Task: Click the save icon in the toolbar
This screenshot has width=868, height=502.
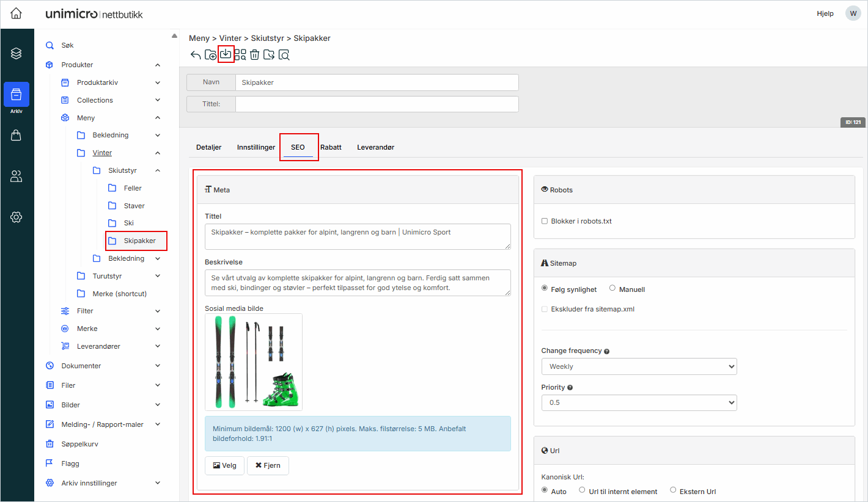Action: pos(226,54)
